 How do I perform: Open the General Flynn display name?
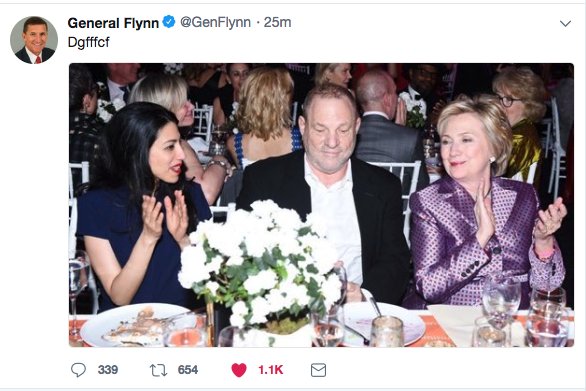point(113,23)
